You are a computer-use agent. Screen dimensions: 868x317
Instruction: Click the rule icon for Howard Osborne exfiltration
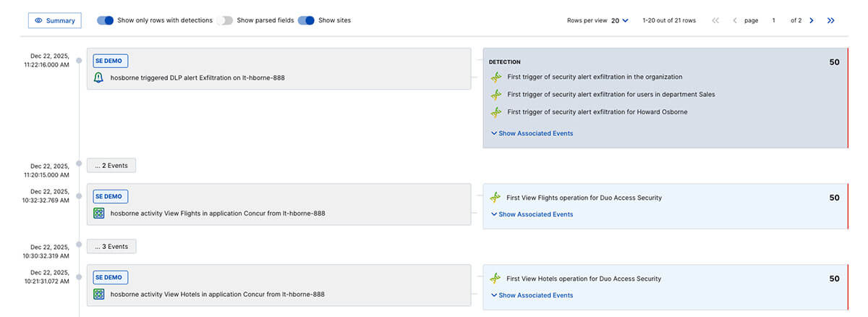[495, 112]
